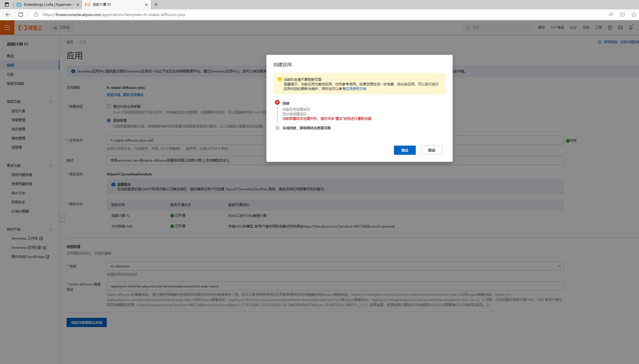The height and width of the screenshot is (364, 639).
Task: Open sidebar 自助问题排查 item
Action: [x=22, y=175]
